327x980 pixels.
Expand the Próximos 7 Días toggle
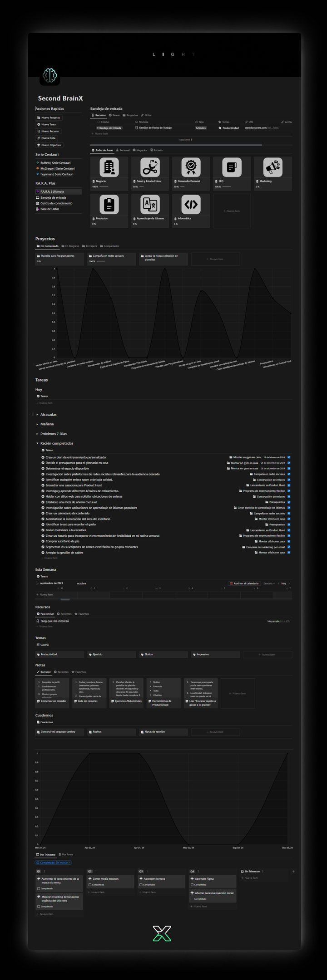coord(37,434)
